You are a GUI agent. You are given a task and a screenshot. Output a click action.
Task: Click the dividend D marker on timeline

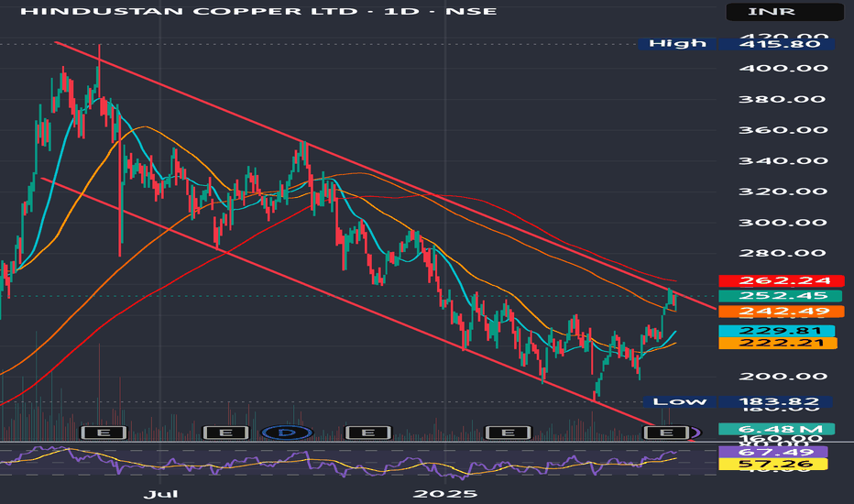pos(287,433)
